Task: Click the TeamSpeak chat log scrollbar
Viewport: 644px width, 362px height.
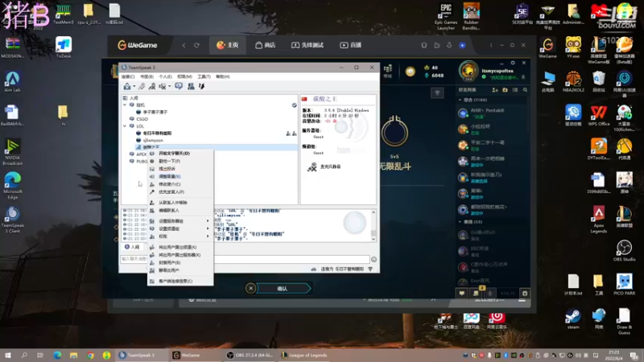Action: point(374,225)
